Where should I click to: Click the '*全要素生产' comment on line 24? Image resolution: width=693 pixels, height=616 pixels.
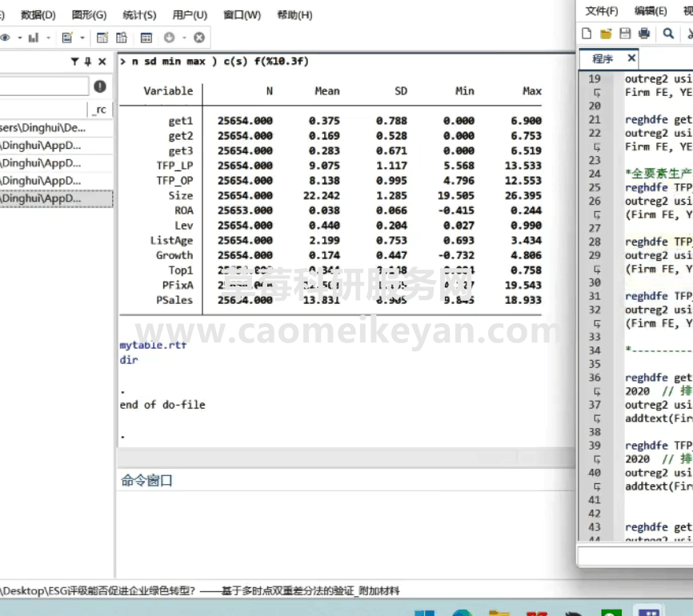[x=658, y=174]
